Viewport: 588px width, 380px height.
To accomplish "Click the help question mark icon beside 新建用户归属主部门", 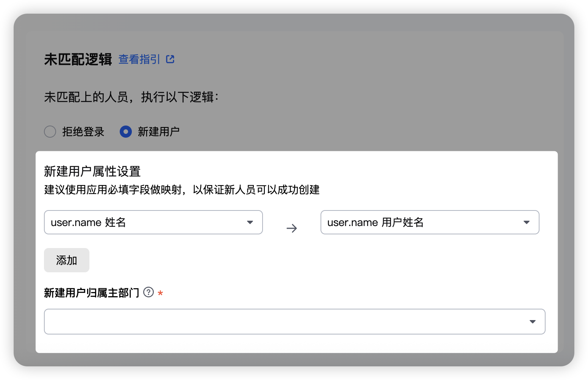I will click(149, 292).
